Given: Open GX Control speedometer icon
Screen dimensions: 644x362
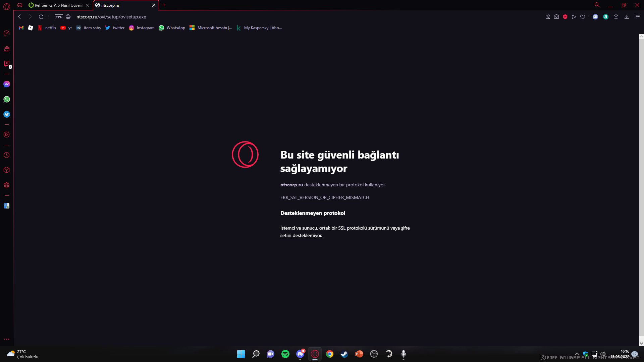Looking at the screenshot, I should click(7, 33).
